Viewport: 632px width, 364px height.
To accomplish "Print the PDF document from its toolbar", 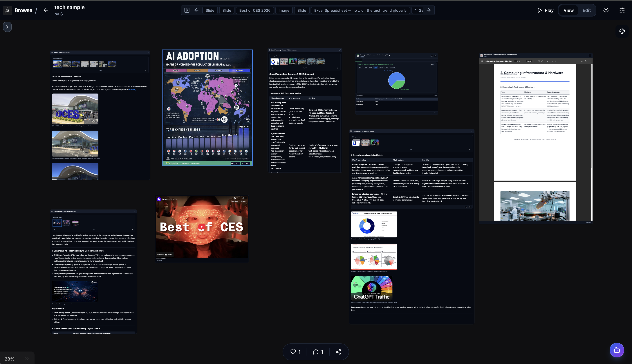I will [586, 61].
